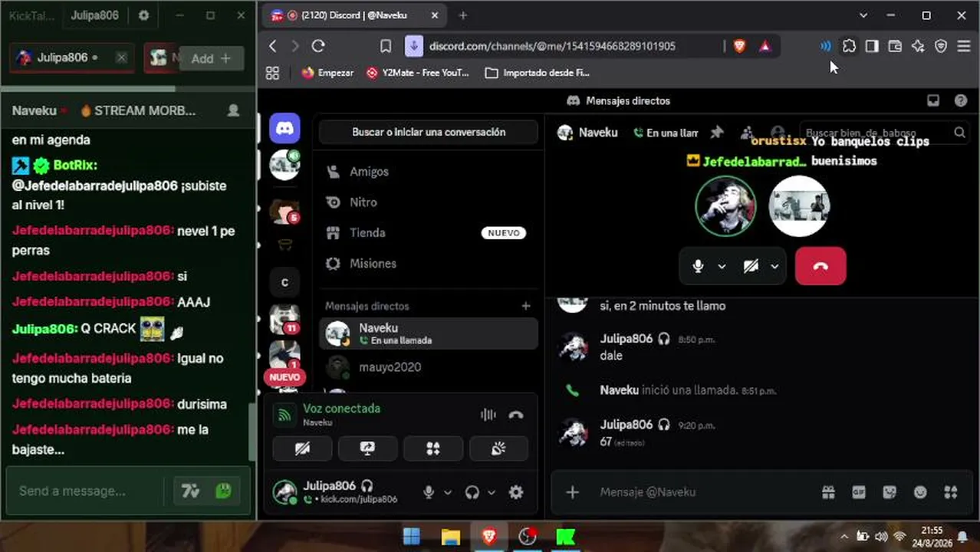
Task: Switch to Julipa806 chat tab in KickTalk
Action: 63,58
